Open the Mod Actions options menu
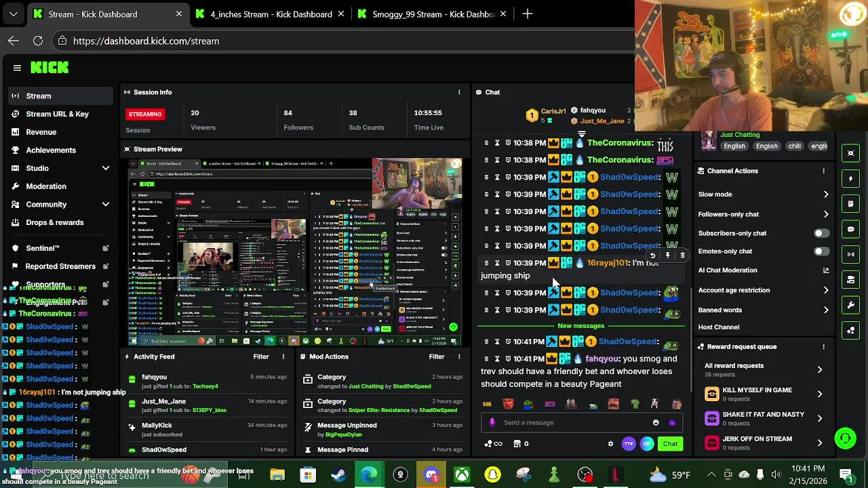Screen dimensions: 868x488 (x=459, y=357)
